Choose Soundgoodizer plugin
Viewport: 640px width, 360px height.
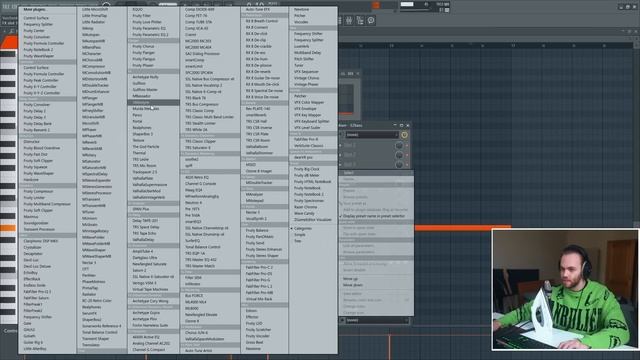point(36,223)
